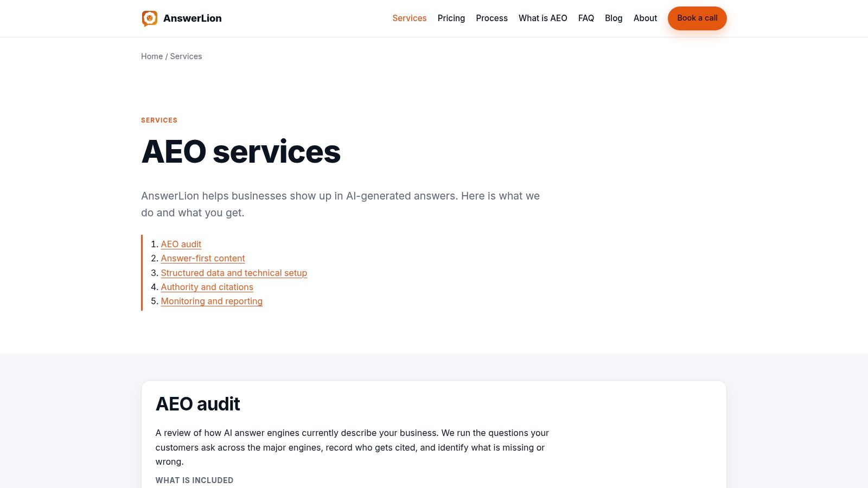Jump to Authority and citations section
The width and height of the screenshot is (868, 488).
(207, 287)
